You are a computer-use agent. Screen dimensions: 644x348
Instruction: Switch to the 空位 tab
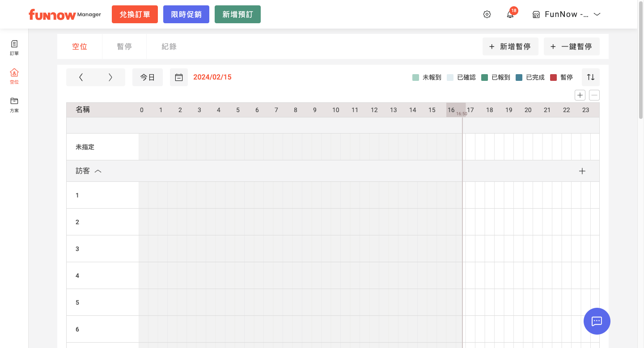coord(80,46)
